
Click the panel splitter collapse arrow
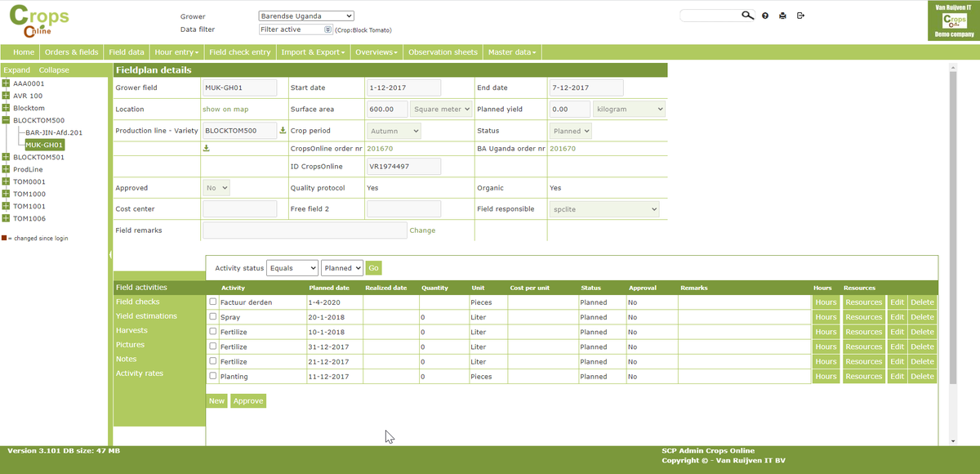tap(110, 254)
